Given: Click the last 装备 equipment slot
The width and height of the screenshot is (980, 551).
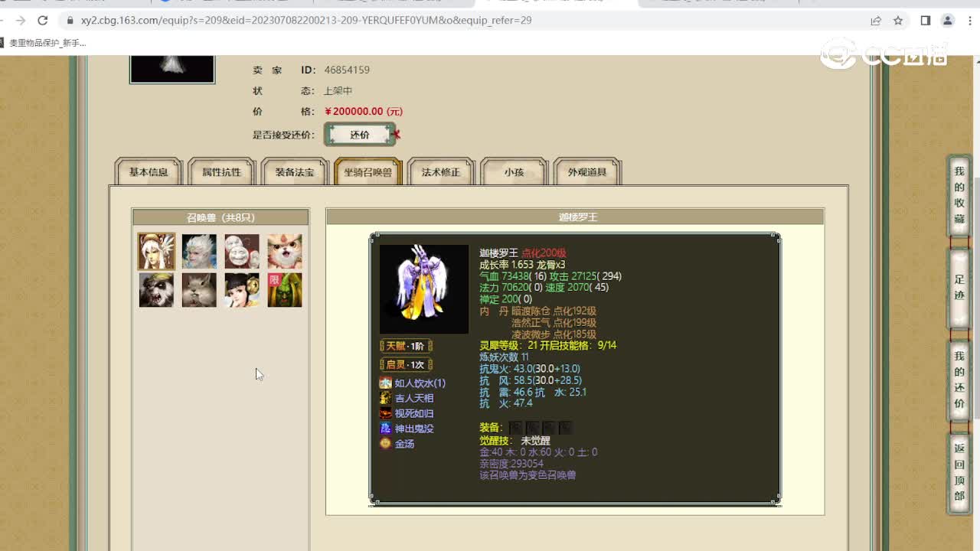Looking at the screenshot, I should pos(566,428).
